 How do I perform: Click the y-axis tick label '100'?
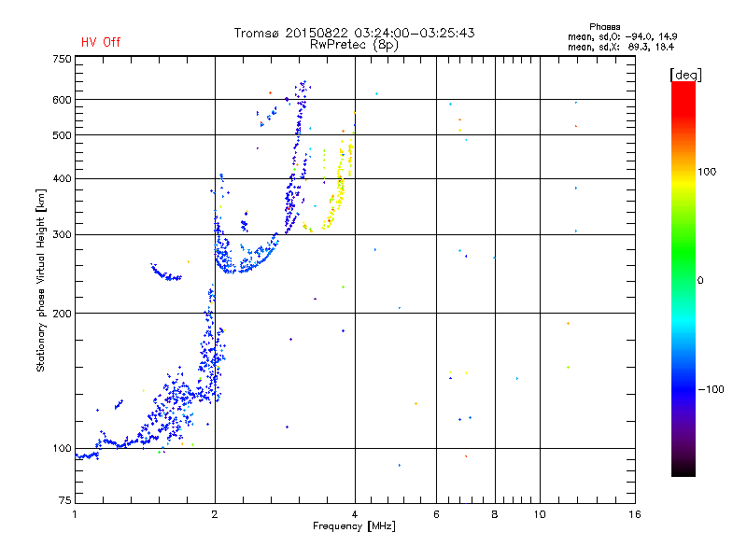click(62, 449)
